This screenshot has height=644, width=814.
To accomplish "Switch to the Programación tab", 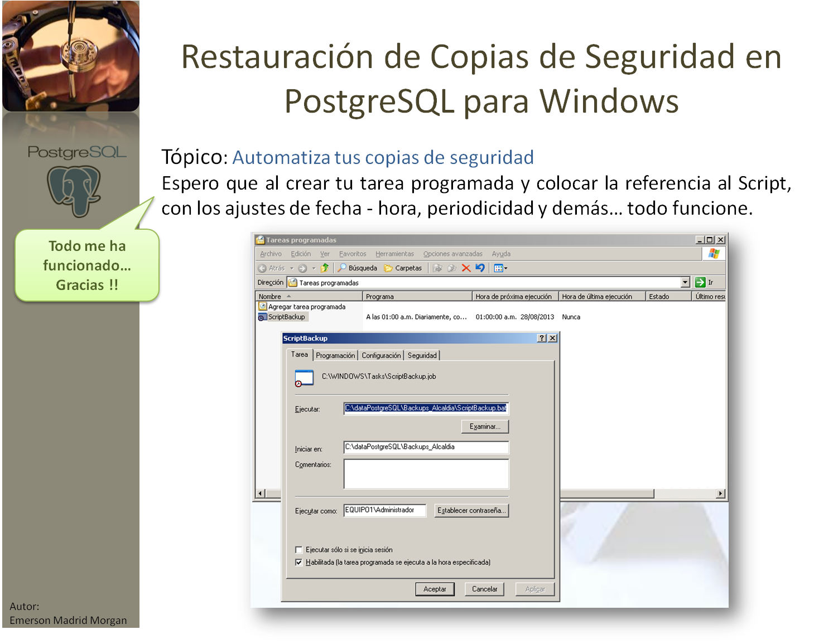I will pyautogui.click(x=335, y=355).
